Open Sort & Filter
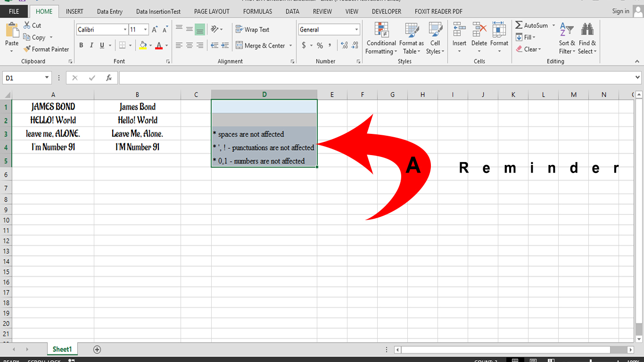Screen dimensions: 644x362 tap(567, 39)
